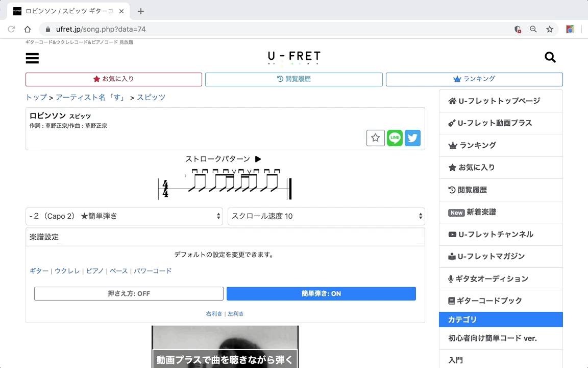Viewport: 588px width, 368px height.
Task: Click the search magnifier icon
Action: pos(550,57)
